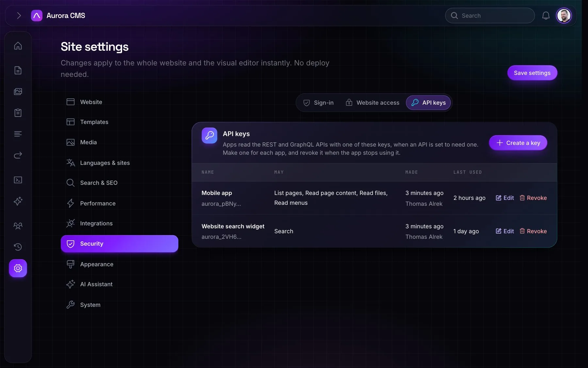Open the AI sparkle icon in sidebar
The width and height of the screenshot is (588, 368).
point(18,201)
